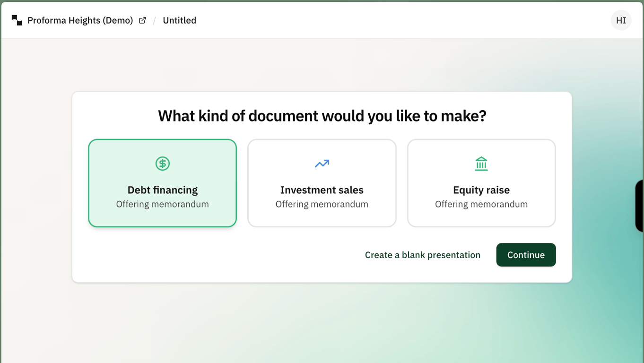Open the external link icon beside Proforma Heights
Viewport: 644px width, 363px height.
coord(141,20)
